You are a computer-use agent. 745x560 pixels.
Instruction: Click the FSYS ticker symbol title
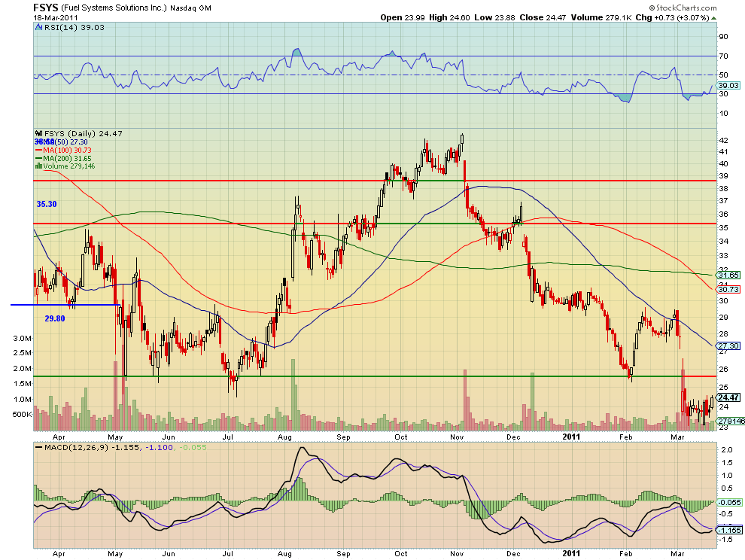(46, 8)
